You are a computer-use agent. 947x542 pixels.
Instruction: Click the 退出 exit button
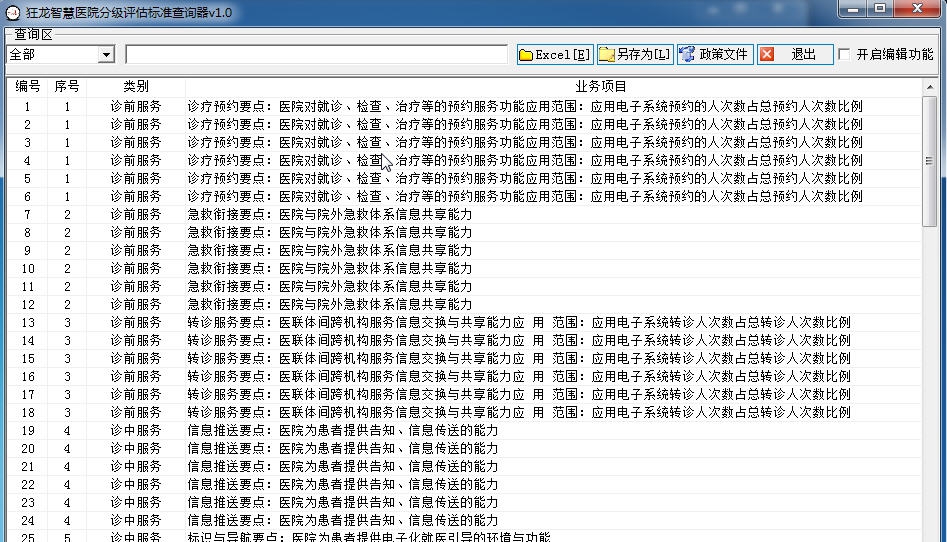(x=795, y=54)
